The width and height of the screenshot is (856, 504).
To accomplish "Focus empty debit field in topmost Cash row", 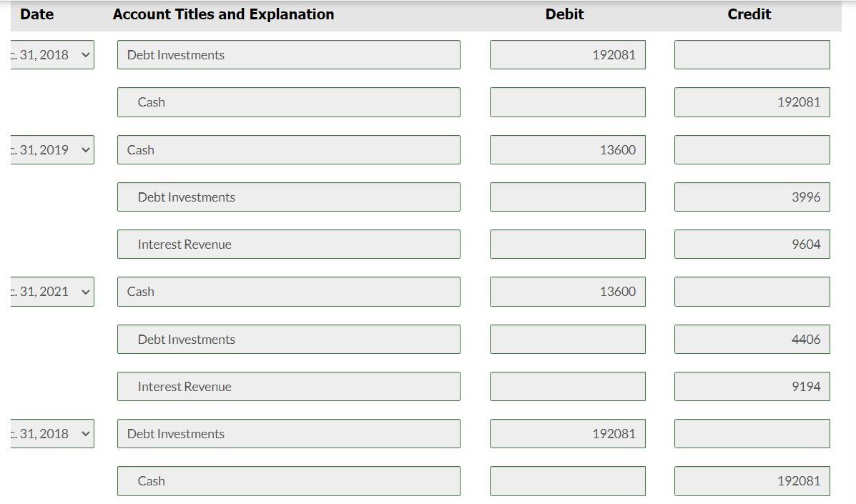I will 567,102.
